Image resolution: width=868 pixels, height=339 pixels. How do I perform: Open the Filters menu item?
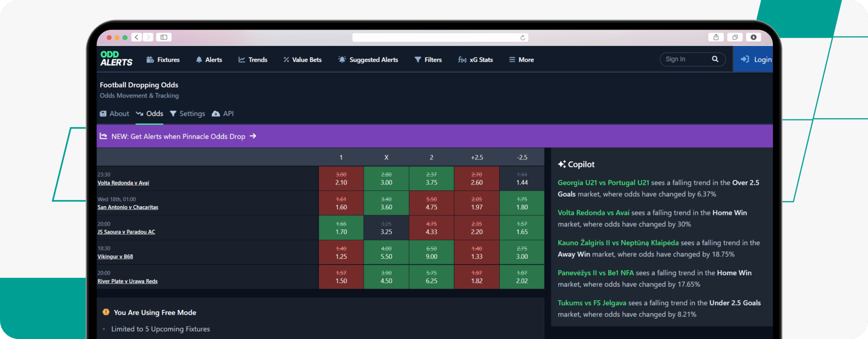tap(428, 60)
